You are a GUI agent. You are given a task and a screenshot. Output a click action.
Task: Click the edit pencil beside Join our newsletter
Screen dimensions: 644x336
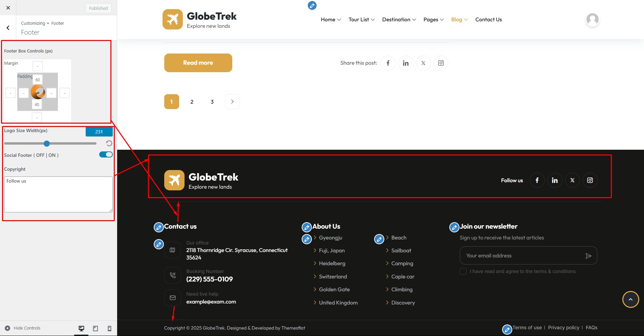[x=454, y=227]
